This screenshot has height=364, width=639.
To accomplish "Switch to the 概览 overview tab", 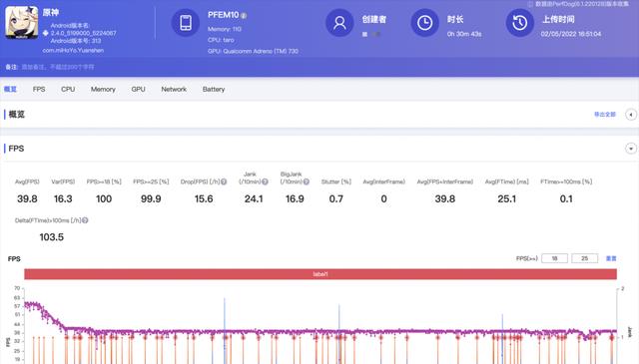I will coord(10,89).
